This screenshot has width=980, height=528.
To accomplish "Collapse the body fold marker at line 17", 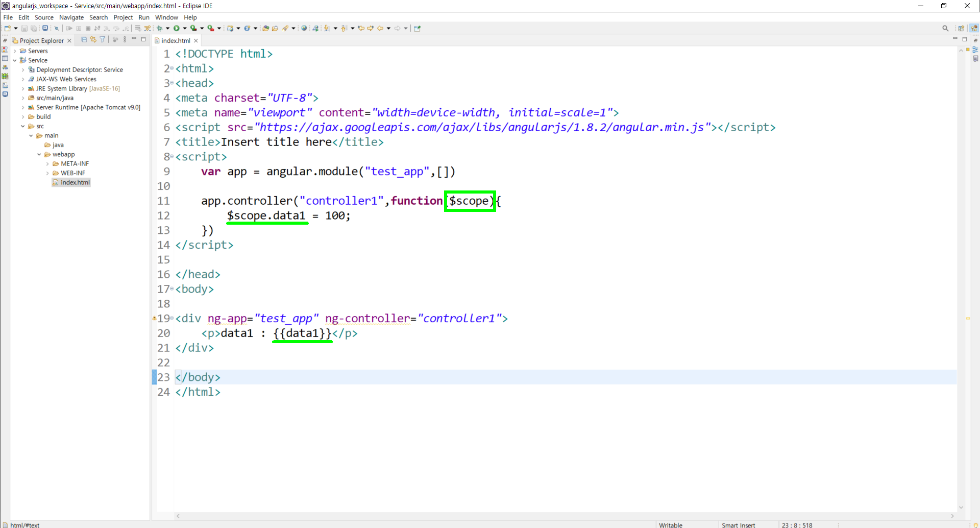I will click(x=172, y=289).
